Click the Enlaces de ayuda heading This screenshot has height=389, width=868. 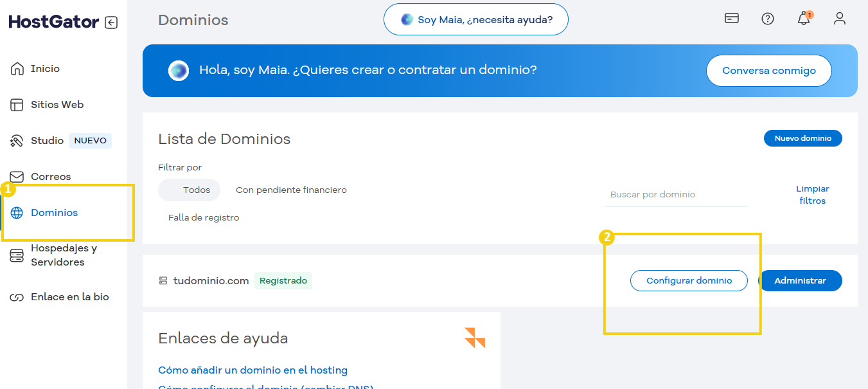pos(223,338)
